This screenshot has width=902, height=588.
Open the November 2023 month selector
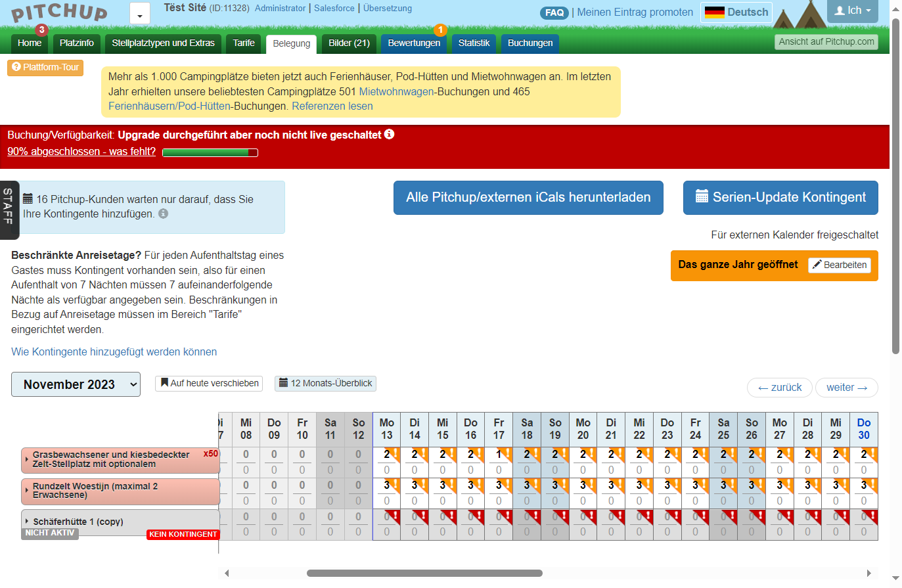point(76,384)
